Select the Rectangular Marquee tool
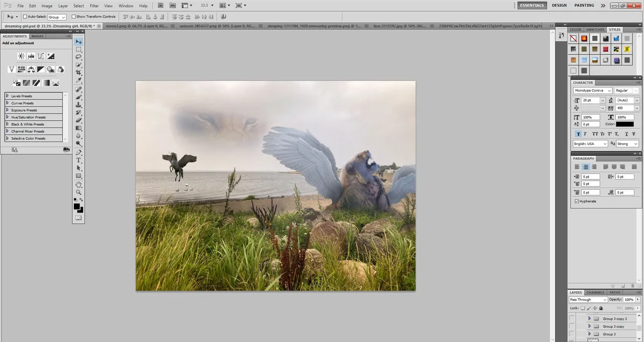644x342 pixels. pos(78,49)
